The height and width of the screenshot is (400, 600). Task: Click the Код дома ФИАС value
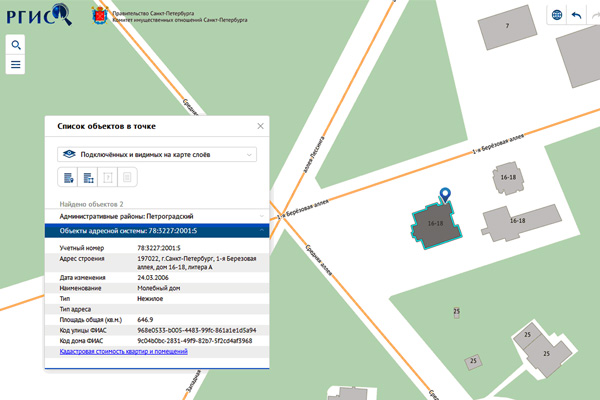(196, 340)
